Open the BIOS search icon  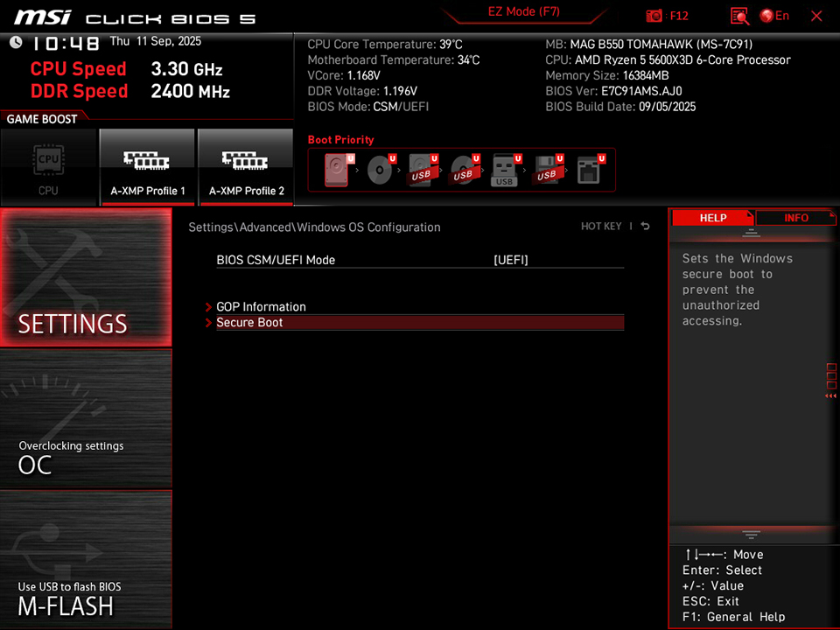[x=739, y=15]
